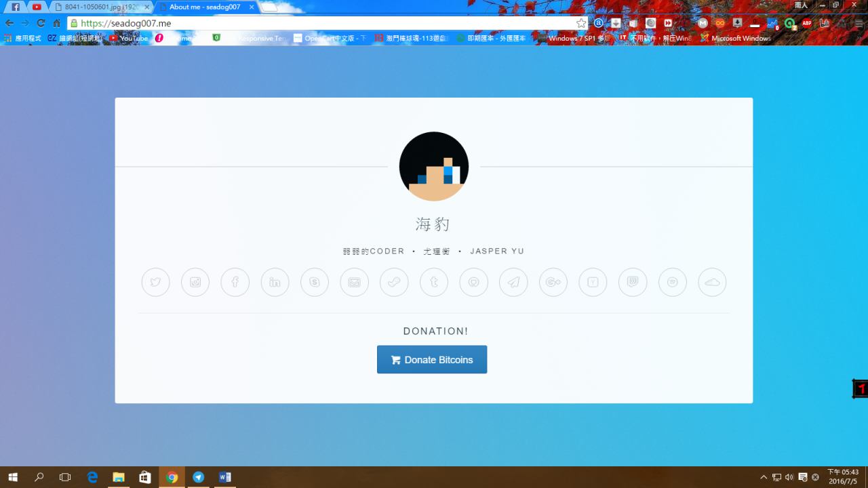This screenshot has height=488, width=868.
Task: Click the avatar profile picture
Action: coord(434,167)
